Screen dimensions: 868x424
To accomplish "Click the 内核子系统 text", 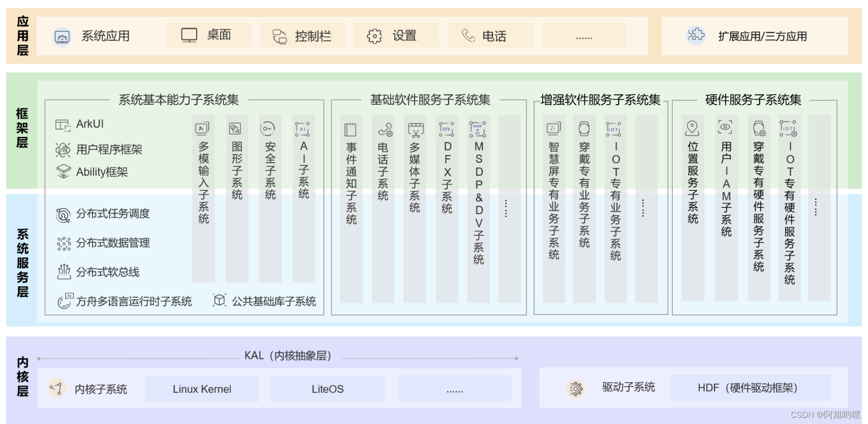I will tap(101, 389).
